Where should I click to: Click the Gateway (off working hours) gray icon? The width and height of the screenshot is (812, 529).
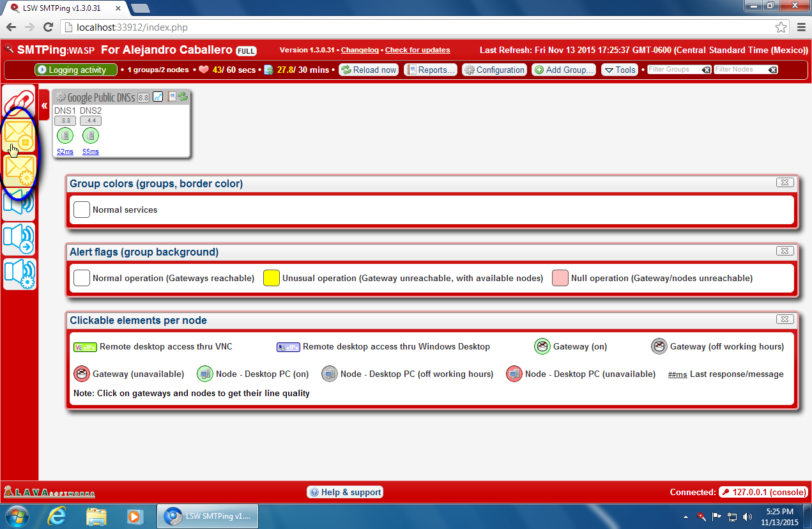click(x=659, y=346)
